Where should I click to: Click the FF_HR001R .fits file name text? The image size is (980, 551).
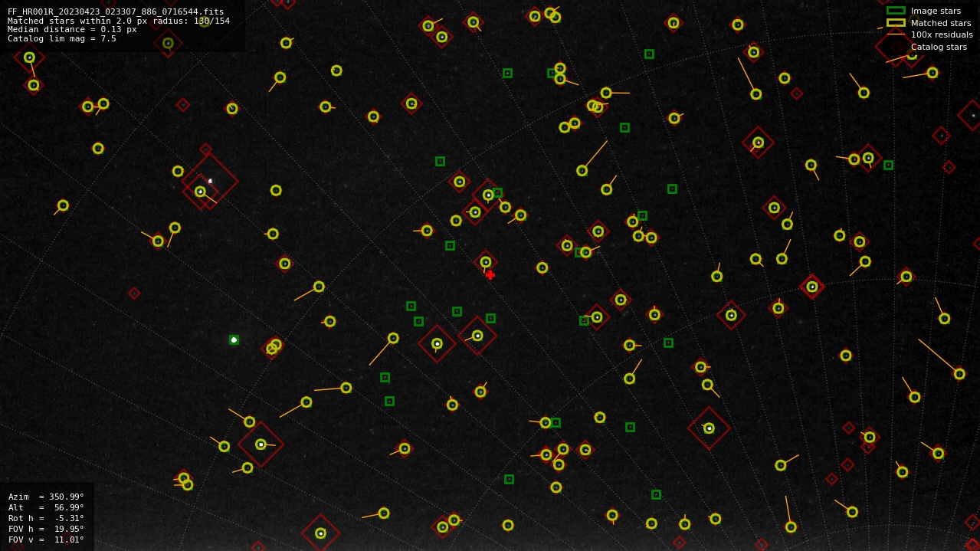116,11
